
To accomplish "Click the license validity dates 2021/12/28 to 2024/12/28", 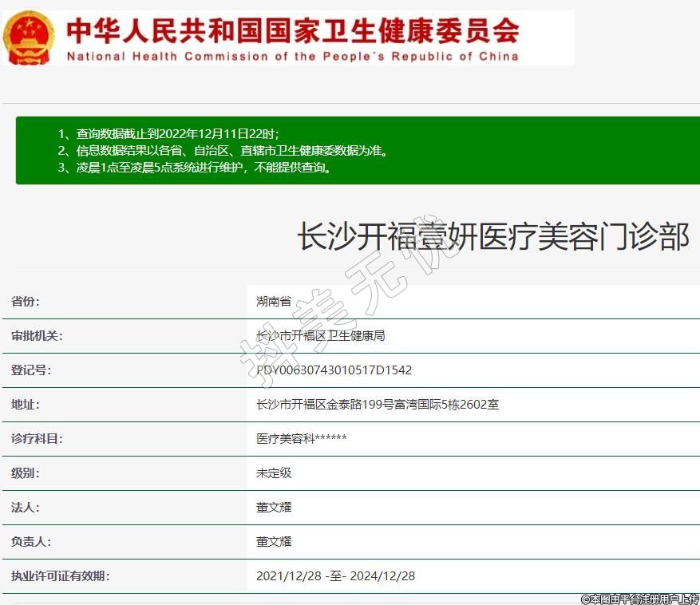I will point(335,576).
